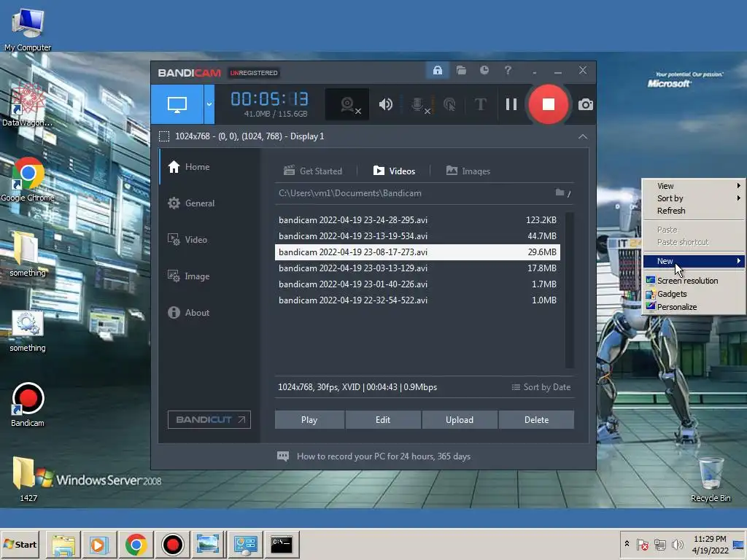This screenshot has height=560, width=747.
Task: Open the 24 hours recording tip link
Action: coord(384,456)
